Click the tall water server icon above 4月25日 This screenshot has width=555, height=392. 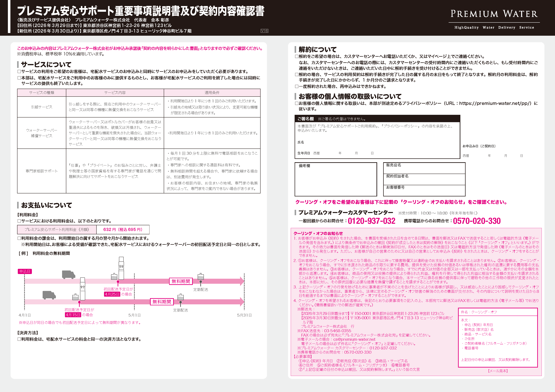[x=121, y=268]
